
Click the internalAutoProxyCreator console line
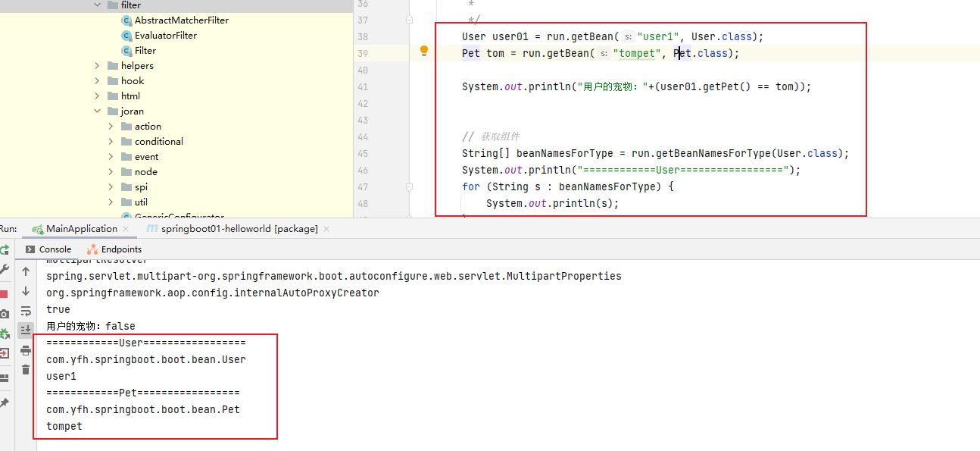pos(213,293)
